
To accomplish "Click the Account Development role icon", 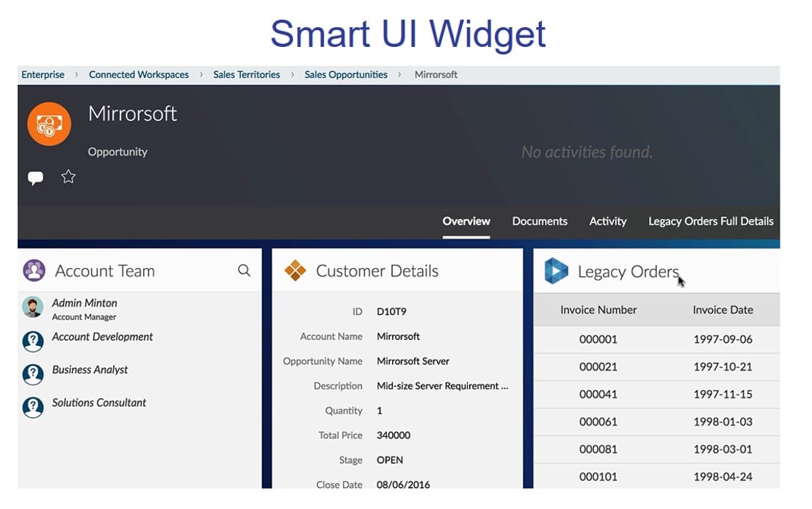I will [32, 341].
